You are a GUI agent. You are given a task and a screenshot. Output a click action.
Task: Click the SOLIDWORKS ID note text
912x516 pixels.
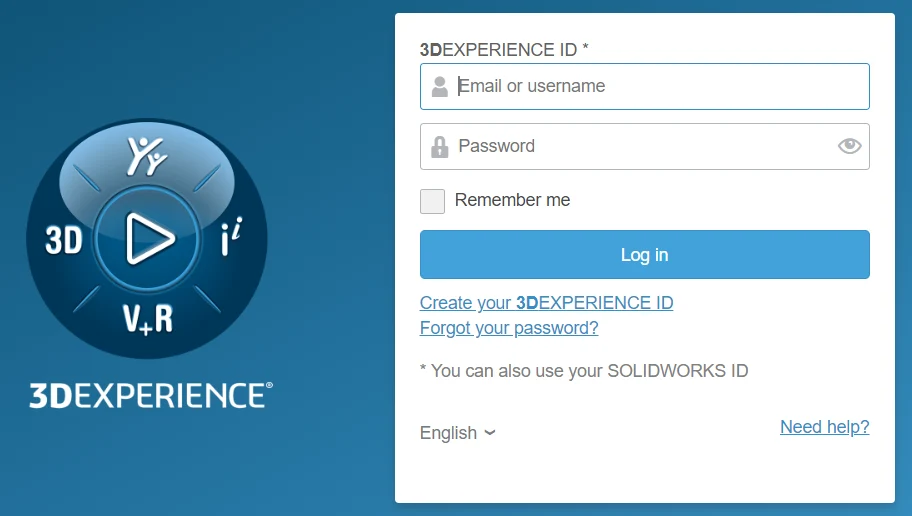click(x=584, y=371)
